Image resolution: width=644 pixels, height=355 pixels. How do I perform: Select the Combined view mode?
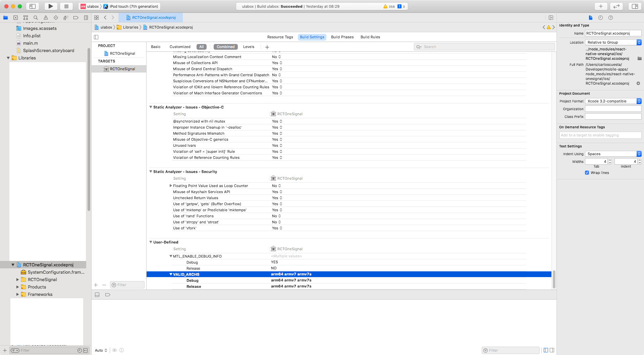(x=225, y=47)
